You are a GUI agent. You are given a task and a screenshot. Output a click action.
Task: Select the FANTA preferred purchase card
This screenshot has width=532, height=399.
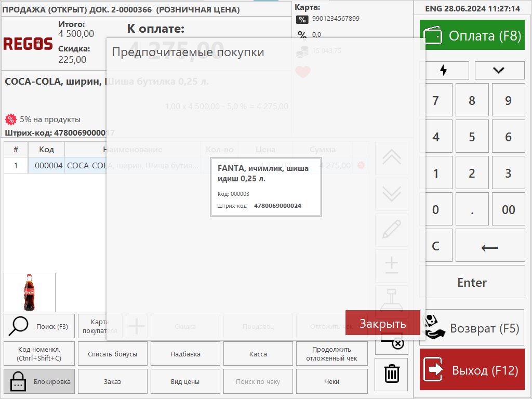(266, 187)
